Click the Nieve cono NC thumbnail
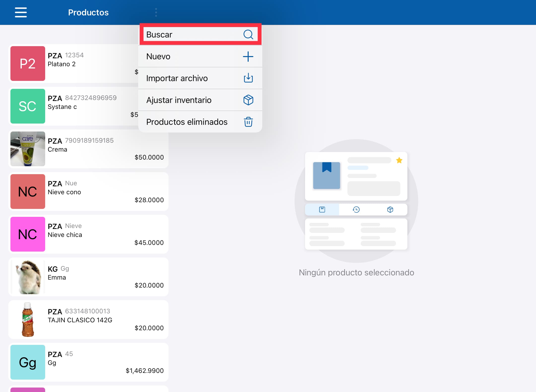 coord(28,192)
